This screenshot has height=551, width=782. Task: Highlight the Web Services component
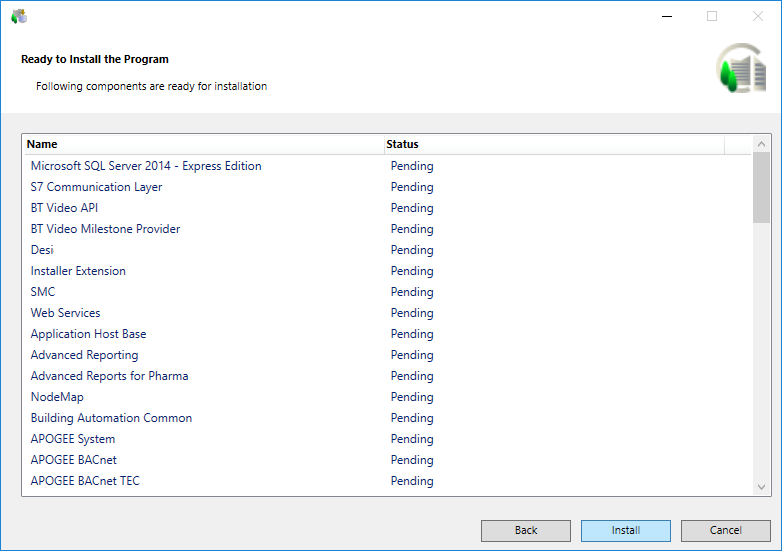[65, 313]
